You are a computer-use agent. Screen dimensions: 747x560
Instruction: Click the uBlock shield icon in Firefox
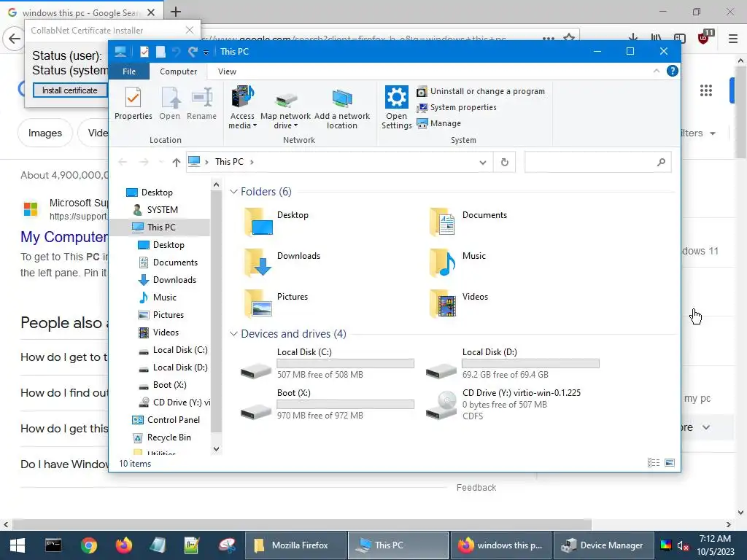[x=704, y=38]
